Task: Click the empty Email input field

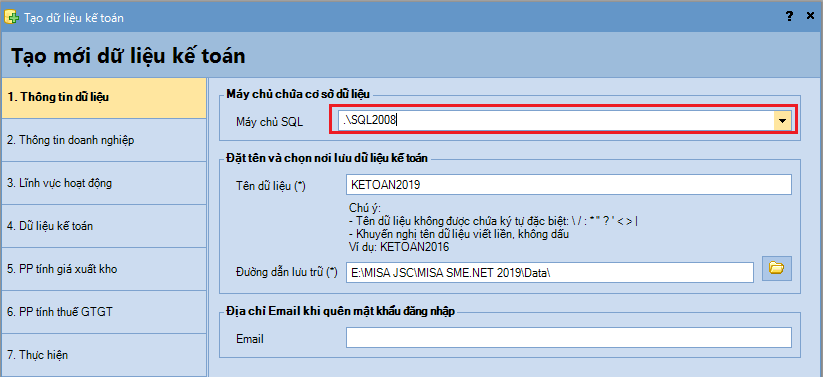Action: click(568, 338)
